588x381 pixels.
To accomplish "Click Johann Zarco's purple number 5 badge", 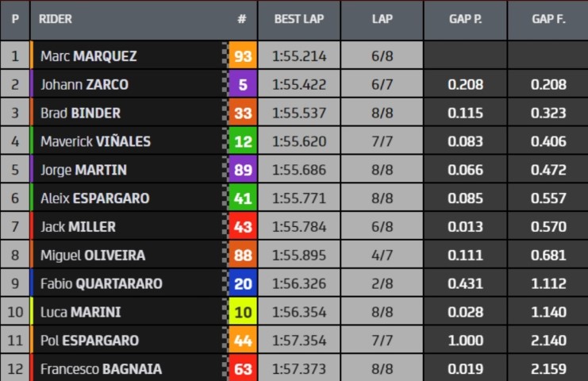I will point(242,85).
